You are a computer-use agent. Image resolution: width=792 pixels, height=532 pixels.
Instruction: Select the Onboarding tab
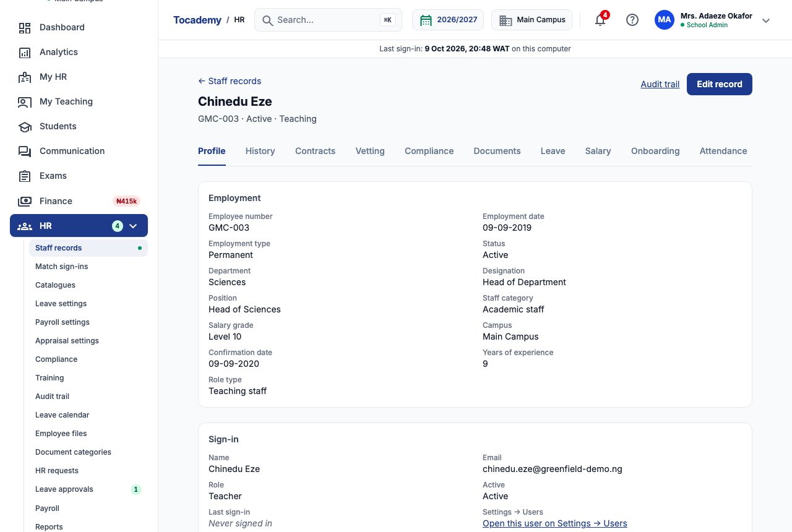[x=655, y=151]
